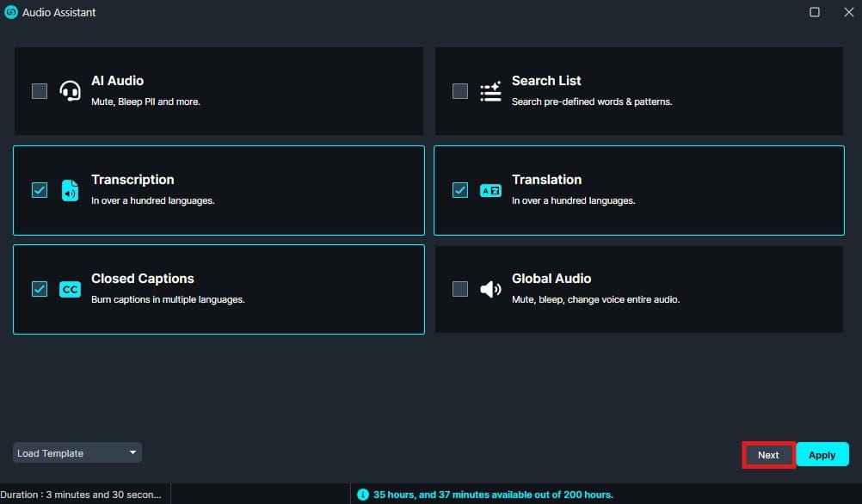
Task: Click the Transcription file-audio icon
Action: coord(70,190)
